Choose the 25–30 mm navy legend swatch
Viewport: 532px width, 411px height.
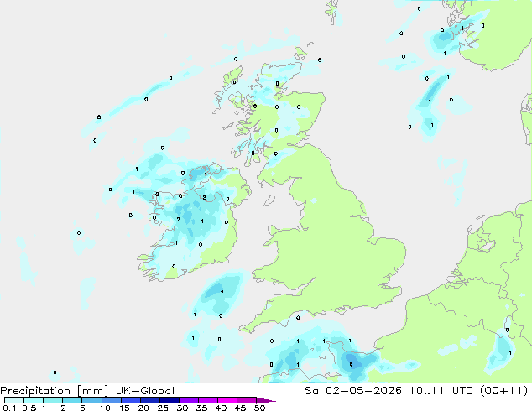169,400
